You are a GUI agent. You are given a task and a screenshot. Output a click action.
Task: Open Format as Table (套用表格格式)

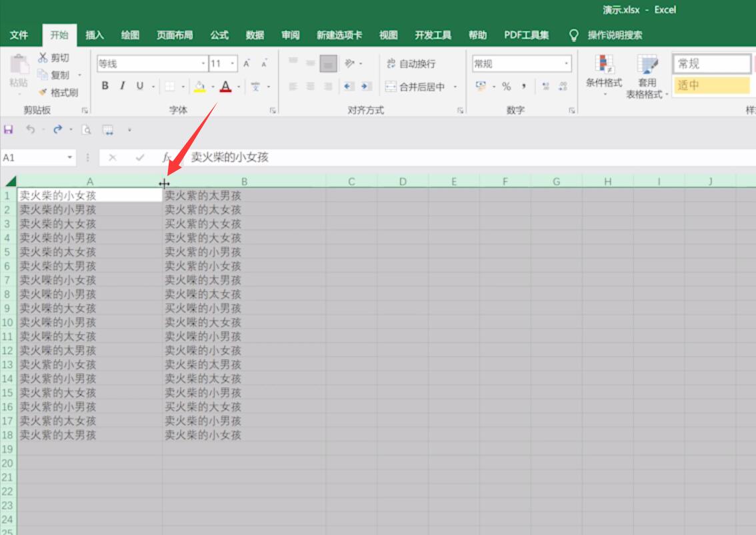coord(647,76)
